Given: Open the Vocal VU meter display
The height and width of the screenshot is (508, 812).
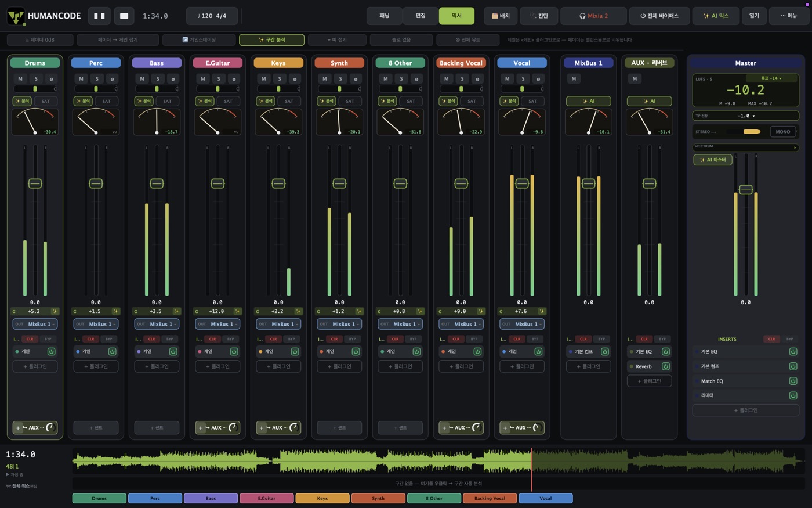Looking at the screenshot, I should 522,121.
